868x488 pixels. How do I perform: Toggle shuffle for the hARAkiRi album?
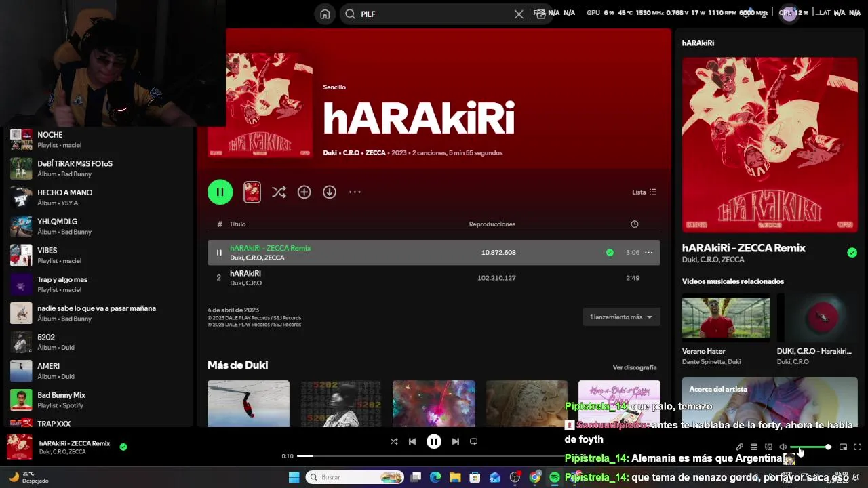click(279, 192)
